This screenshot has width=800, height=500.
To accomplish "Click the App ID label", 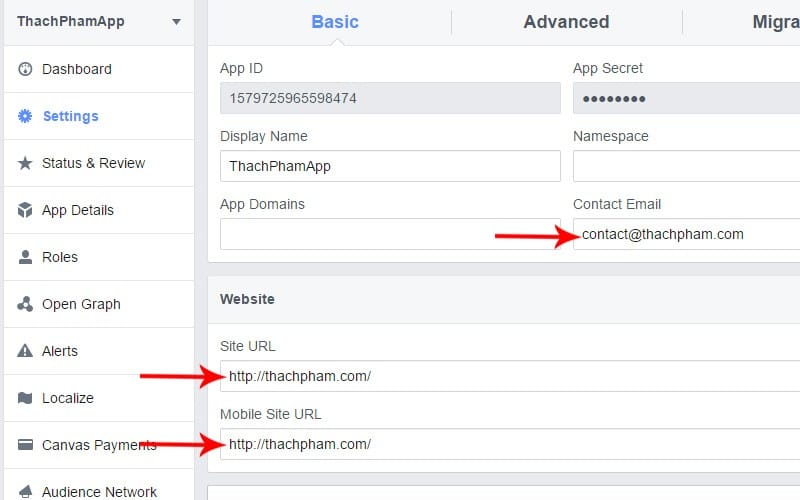I will pyautogui.click(x=241, y=68).
